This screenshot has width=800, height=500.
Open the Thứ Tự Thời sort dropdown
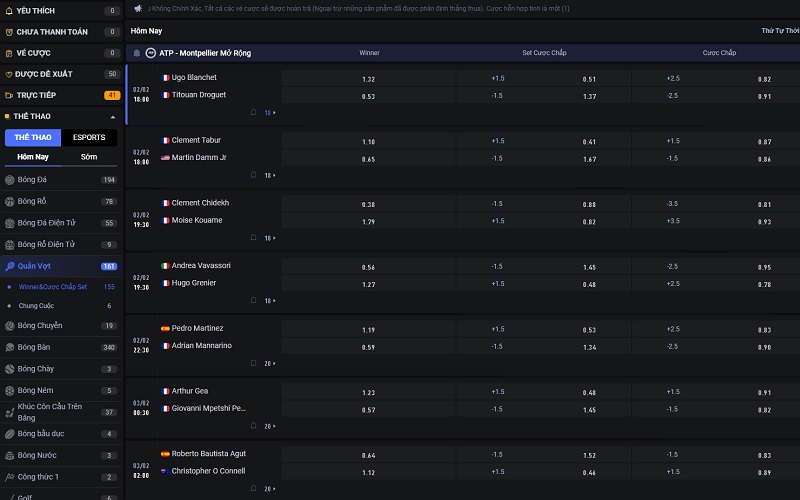[779, 31]
